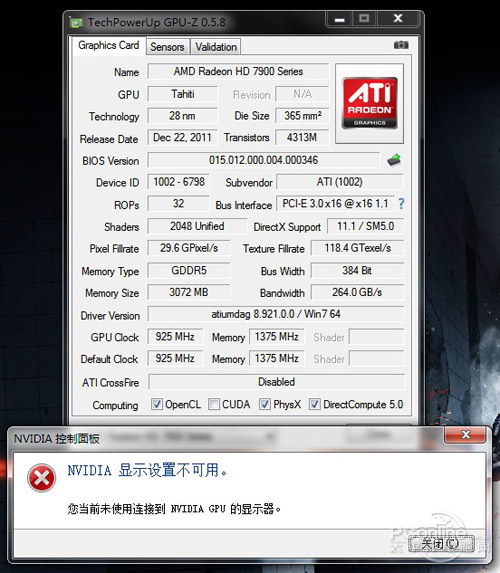Screen dimensions: 500x573
Task: Click the empty Shader field in Default Clock row
Action: coord(376,358)
